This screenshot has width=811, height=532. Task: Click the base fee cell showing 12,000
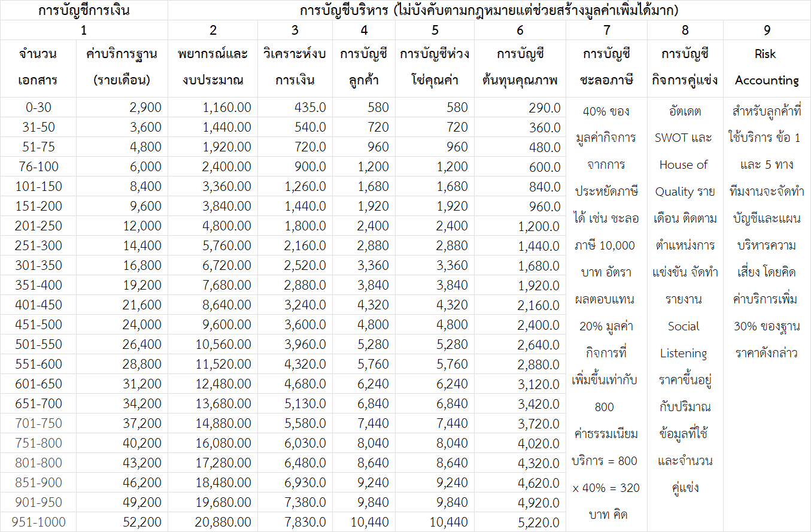[x=142, y=226]
